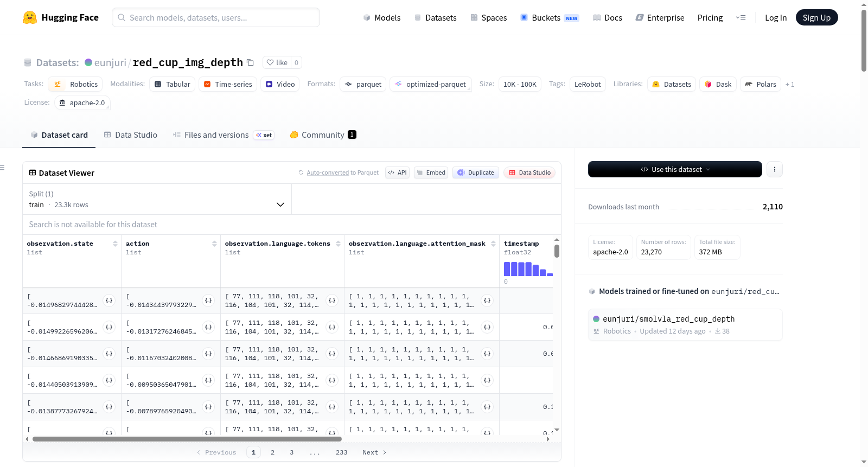The height and width of the screenshot is (467, 868).
Task: Duplicate this dataset
Action: point(476,172)
